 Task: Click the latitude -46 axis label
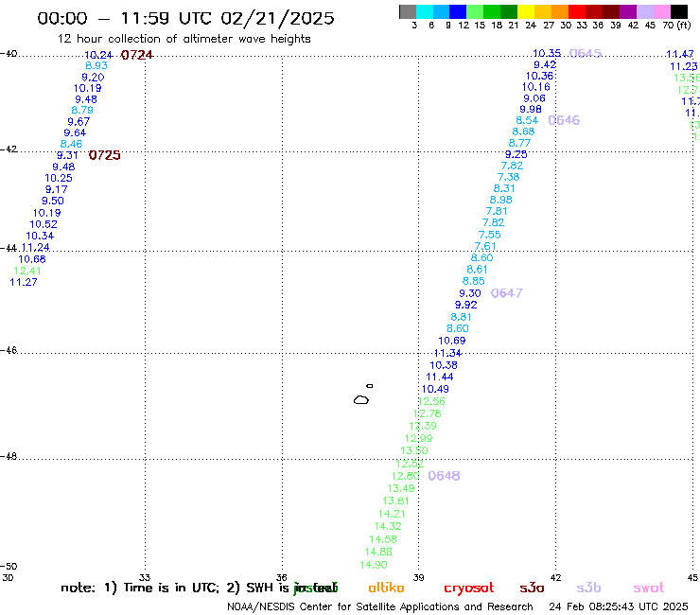tap(9, 350)
